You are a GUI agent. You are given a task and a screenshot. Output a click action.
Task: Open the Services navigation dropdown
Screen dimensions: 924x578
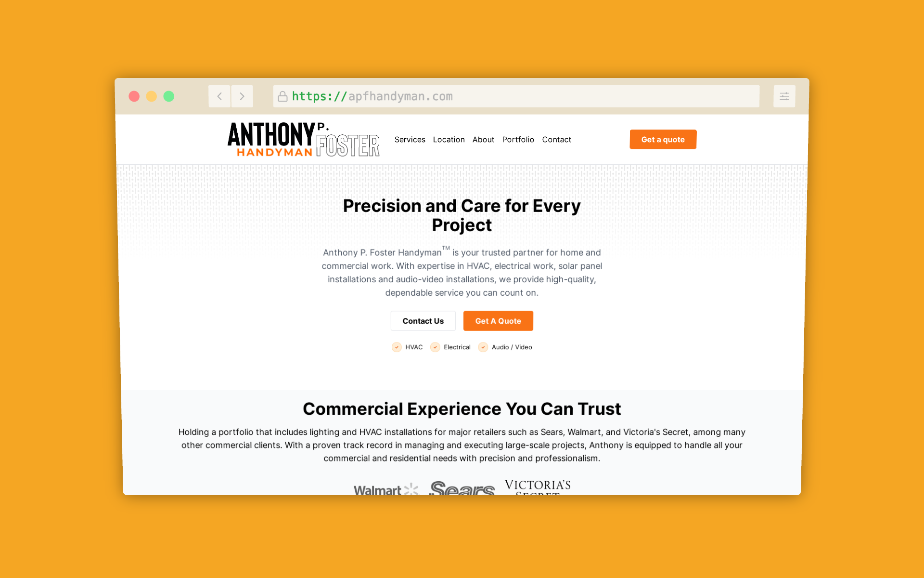click(x=410, y=139)
